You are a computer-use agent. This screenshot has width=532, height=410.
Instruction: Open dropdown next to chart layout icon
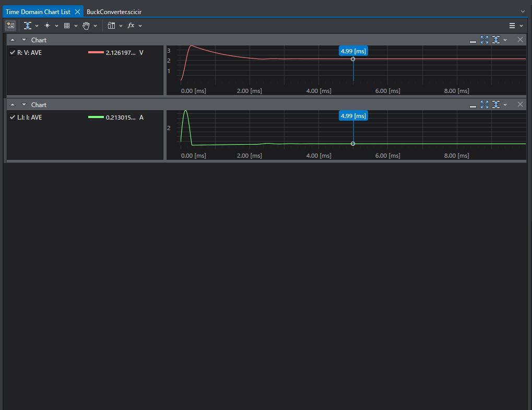coord(121,26)
